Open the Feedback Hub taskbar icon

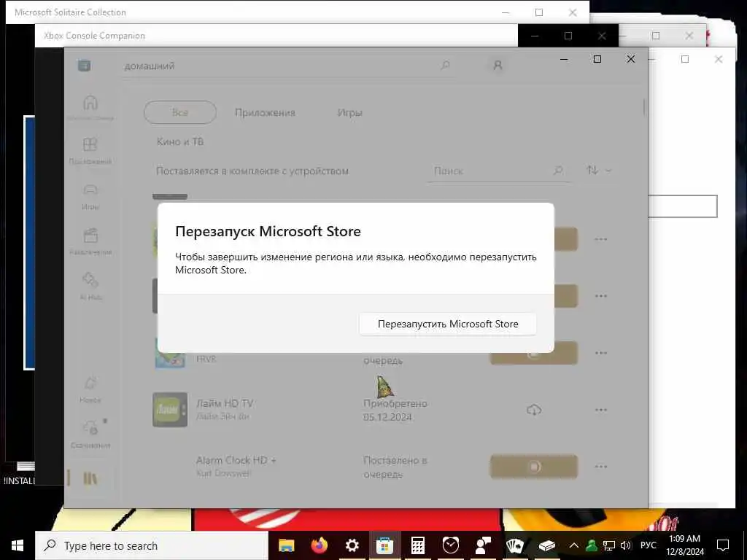pos(483,545)
